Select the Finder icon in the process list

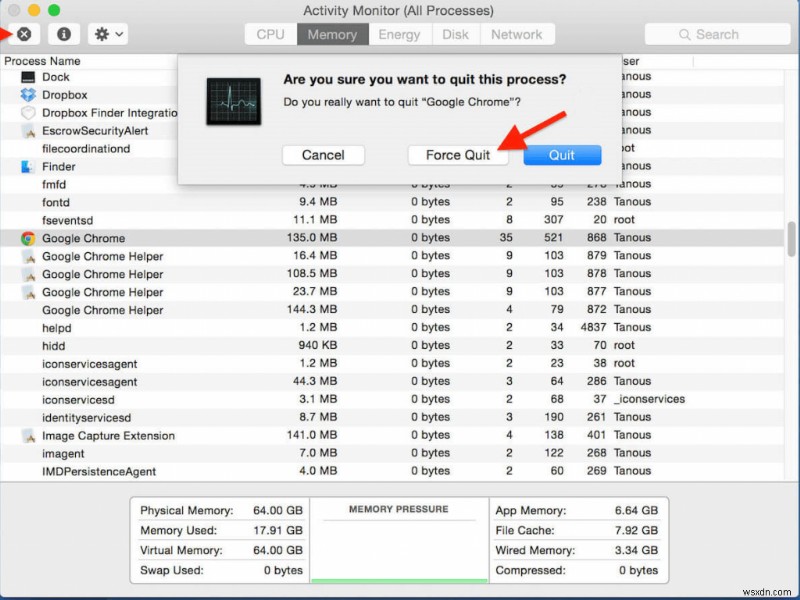click(30, 166)
